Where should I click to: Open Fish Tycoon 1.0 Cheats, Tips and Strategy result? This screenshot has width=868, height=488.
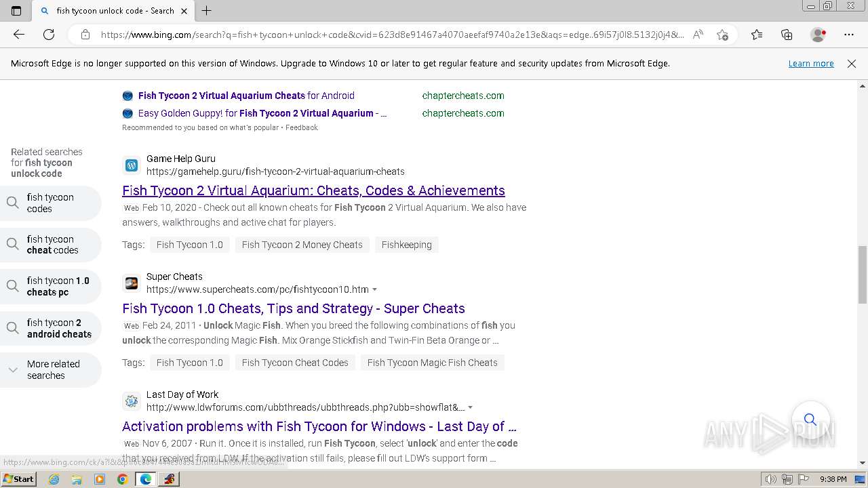click(294, 308)
